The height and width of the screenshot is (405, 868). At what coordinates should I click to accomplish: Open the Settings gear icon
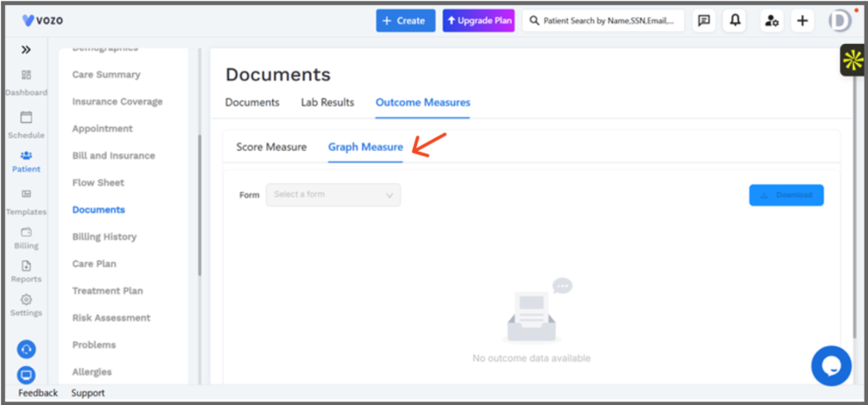pyautogui.click(x=26, y=299)
